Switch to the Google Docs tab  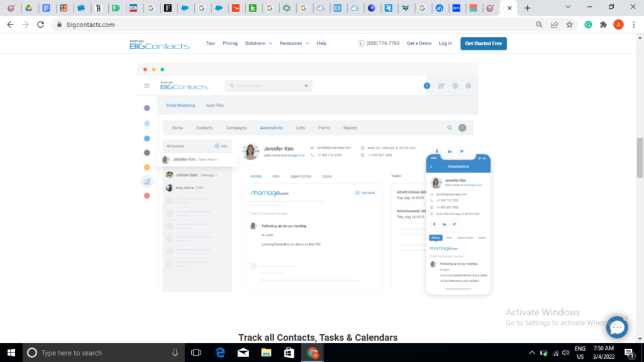[x=47, y=8]
